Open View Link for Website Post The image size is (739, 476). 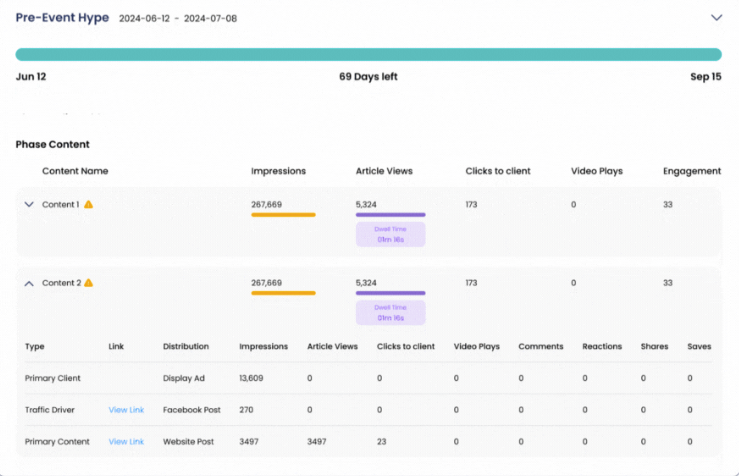126,441
